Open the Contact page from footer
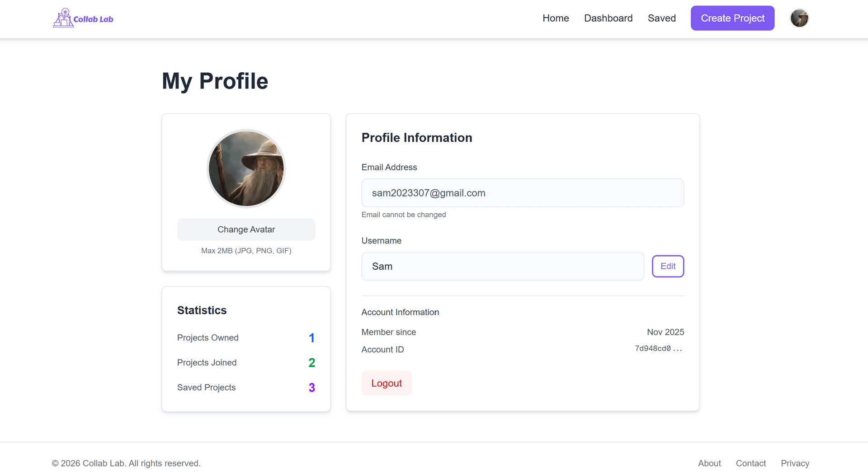Viewport: 868px width, 476px height. [751, 463]
